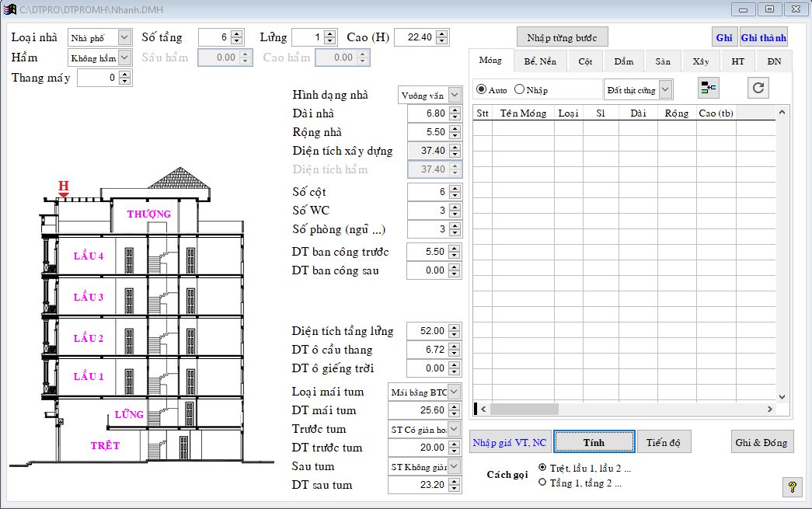Open help via yellow question mark icon
The width and height of the screenshot is (812, 509).
coord(792,487)
